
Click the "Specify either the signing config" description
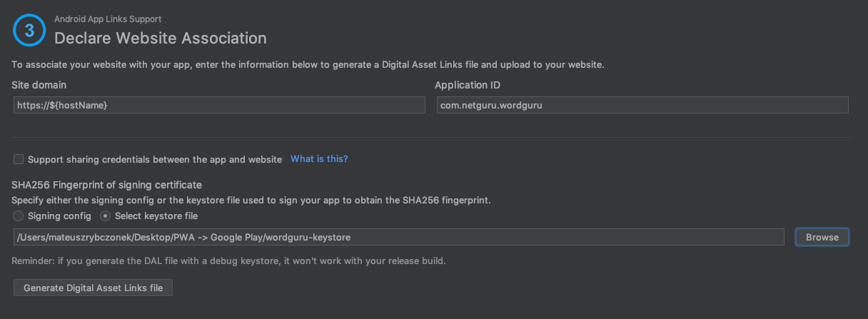coord(251,200)
